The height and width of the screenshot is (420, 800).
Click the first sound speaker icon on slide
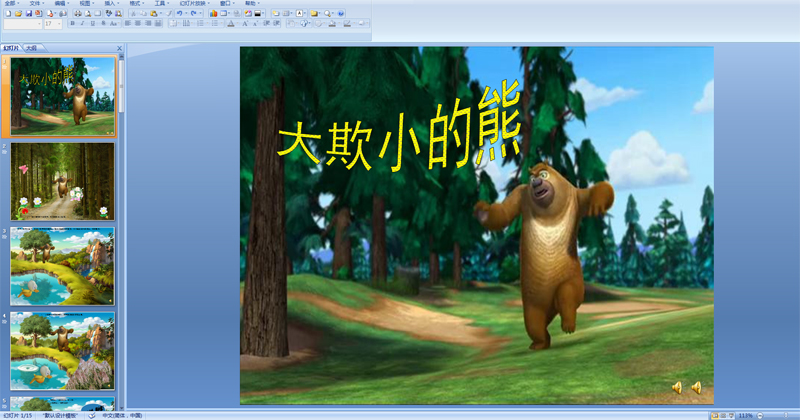click(677, 388)
